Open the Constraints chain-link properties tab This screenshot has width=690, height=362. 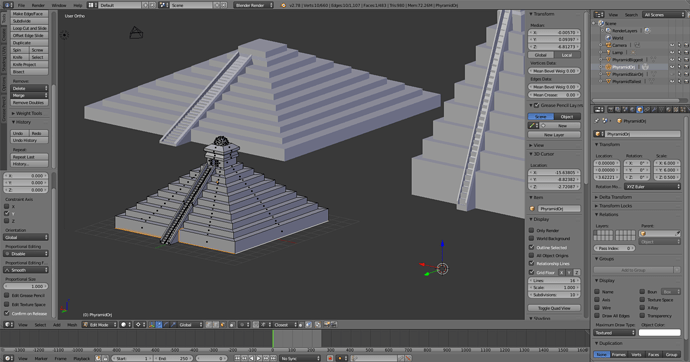coord(647,110)
